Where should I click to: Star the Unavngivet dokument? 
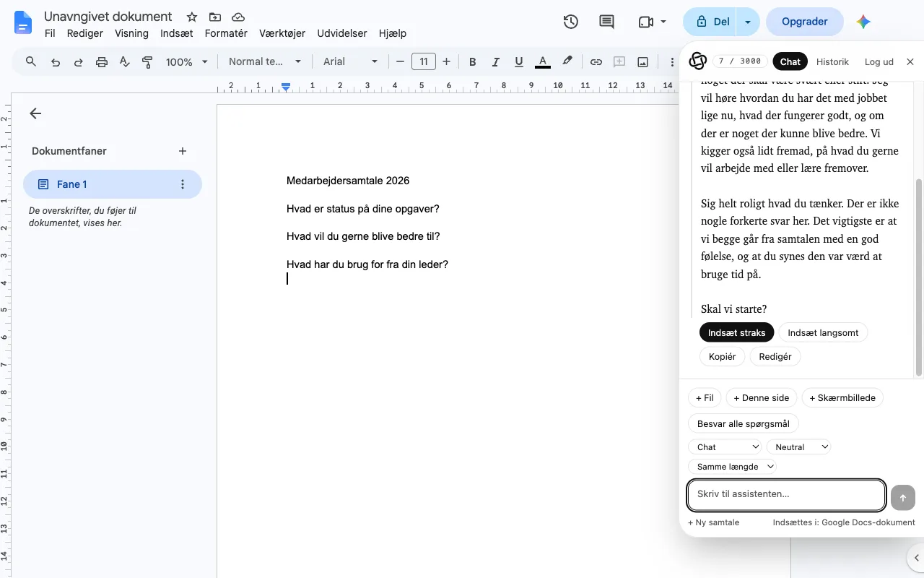coord(191,17)
